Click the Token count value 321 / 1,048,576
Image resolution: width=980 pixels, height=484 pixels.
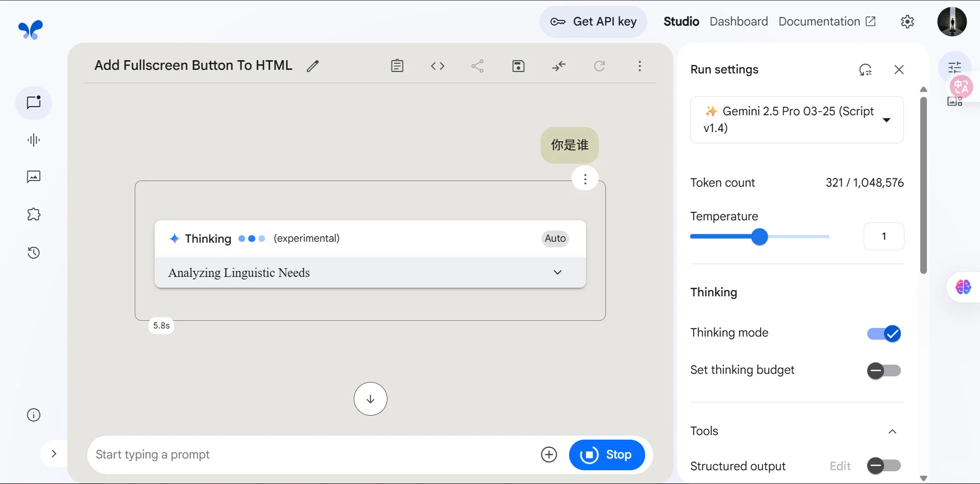coord(865,183)
